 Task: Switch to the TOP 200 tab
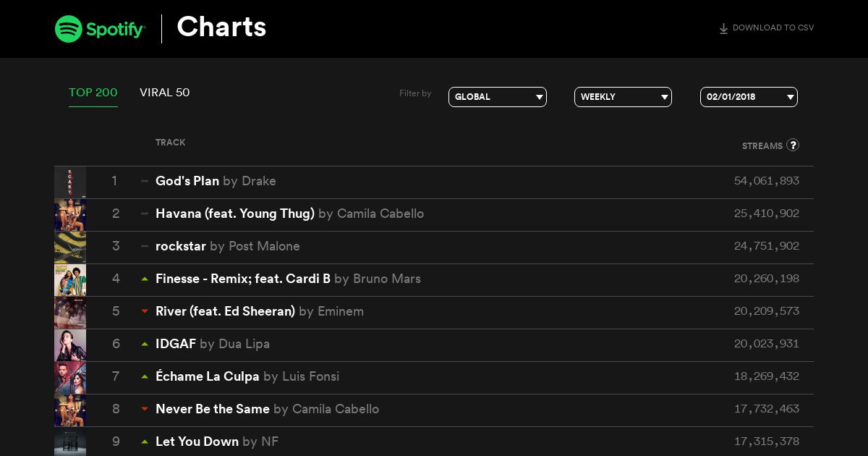[x=93, y=93]
